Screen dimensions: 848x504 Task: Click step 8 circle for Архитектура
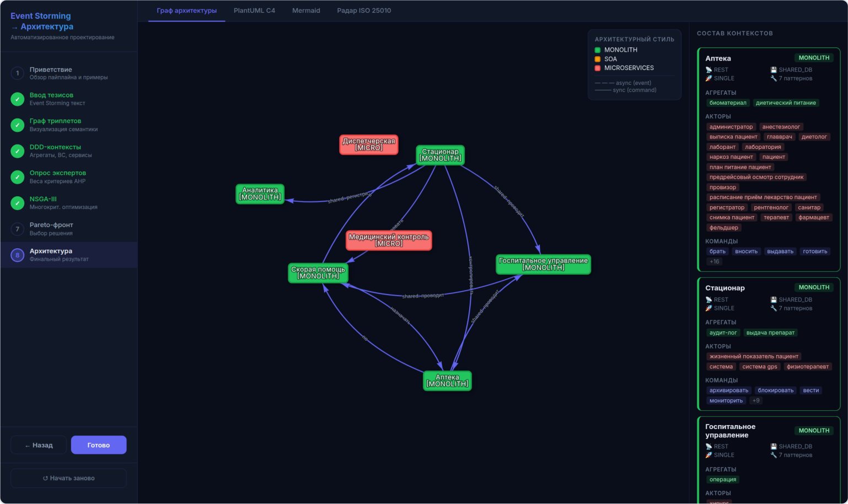click(x=18, y=255)
